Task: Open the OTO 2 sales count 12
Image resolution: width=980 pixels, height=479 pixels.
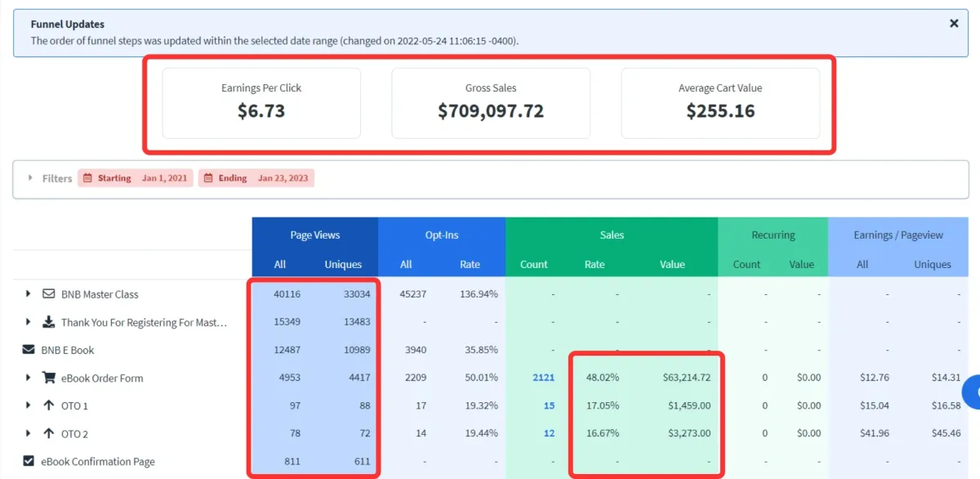Action: point(549,433)
